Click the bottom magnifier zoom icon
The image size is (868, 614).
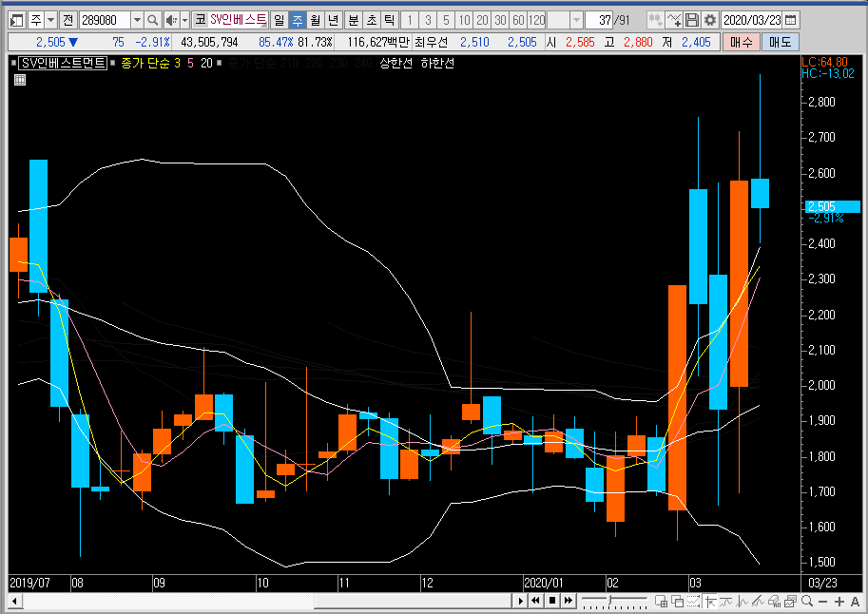(x=807, y=601)
